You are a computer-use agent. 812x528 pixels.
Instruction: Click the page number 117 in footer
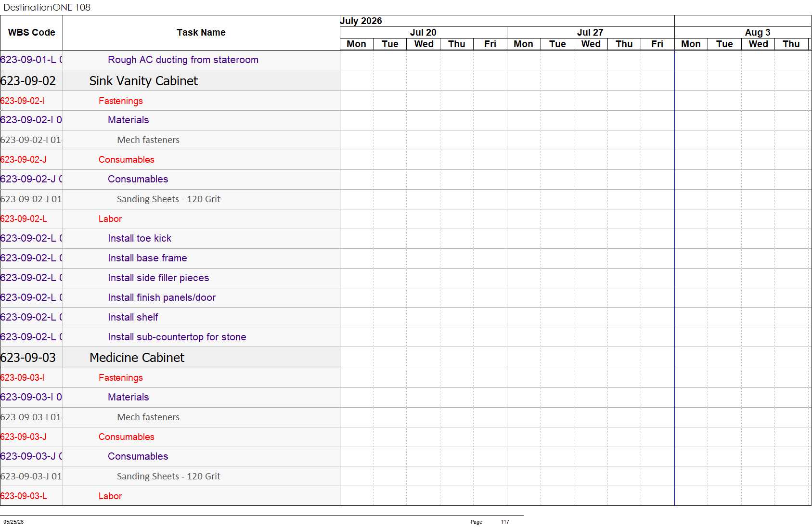tap(505, 522)
